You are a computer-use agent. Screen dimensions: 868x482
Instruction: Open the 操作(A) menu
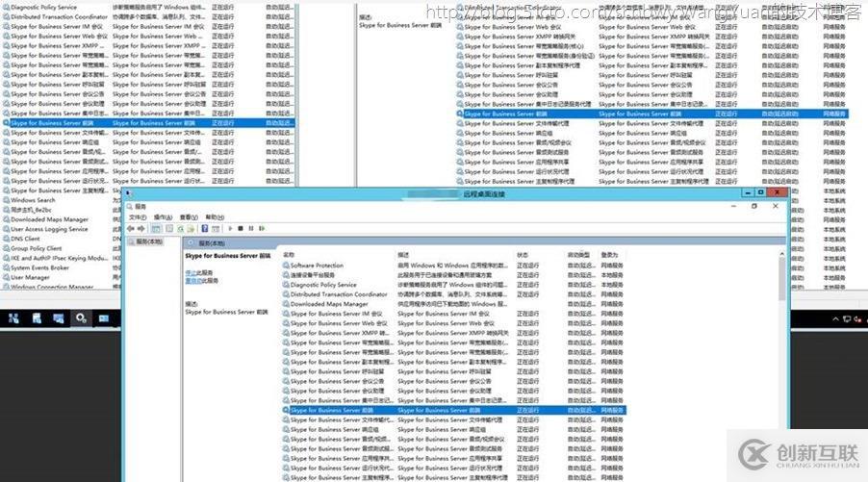pyautogui.click(x=164, y=217)
